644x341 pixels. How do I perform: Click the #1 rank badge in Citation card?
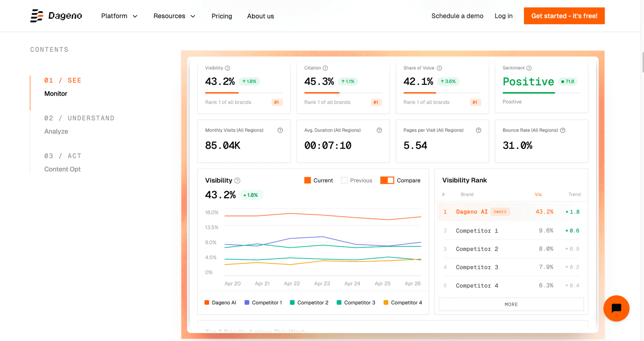tap(376, 102)
